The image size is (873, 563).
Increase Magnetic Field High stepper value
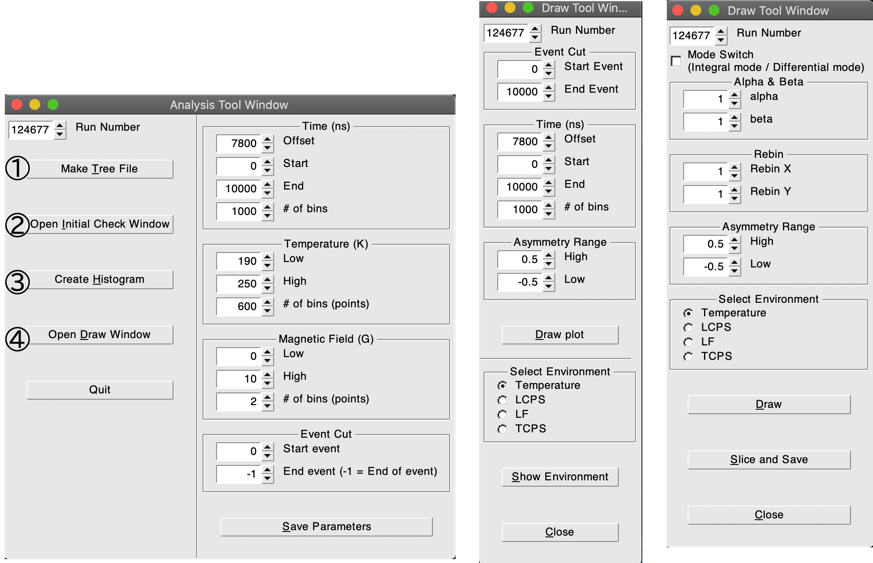268,375
